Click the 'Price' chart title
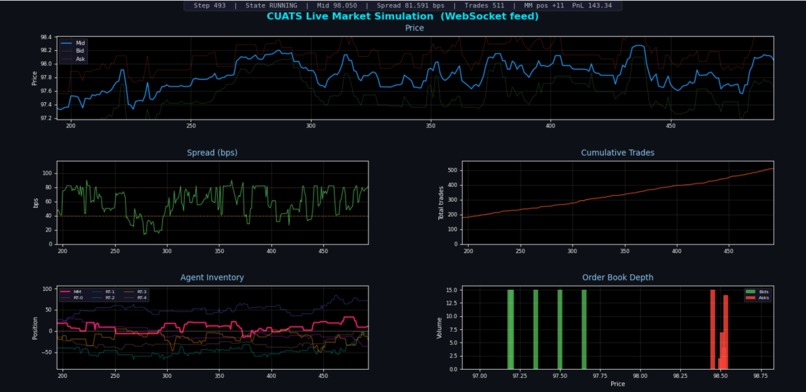 click(x=414, y=28)
